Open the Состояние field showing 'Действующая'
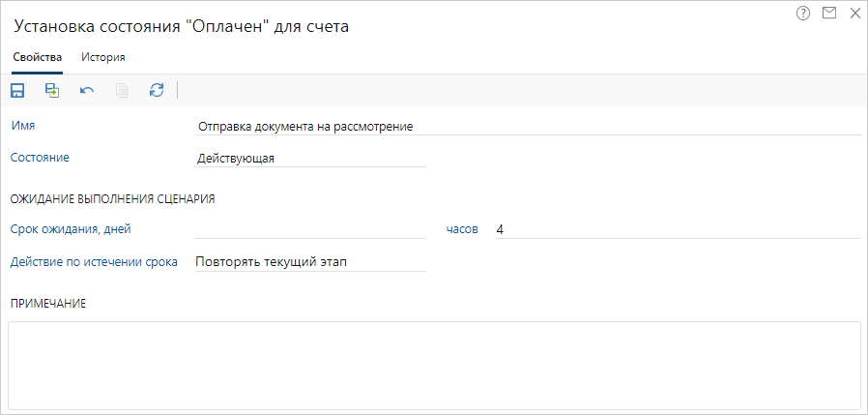Viewport: 868px width, 415px height. pyautogui.click(x=309, y=159)
